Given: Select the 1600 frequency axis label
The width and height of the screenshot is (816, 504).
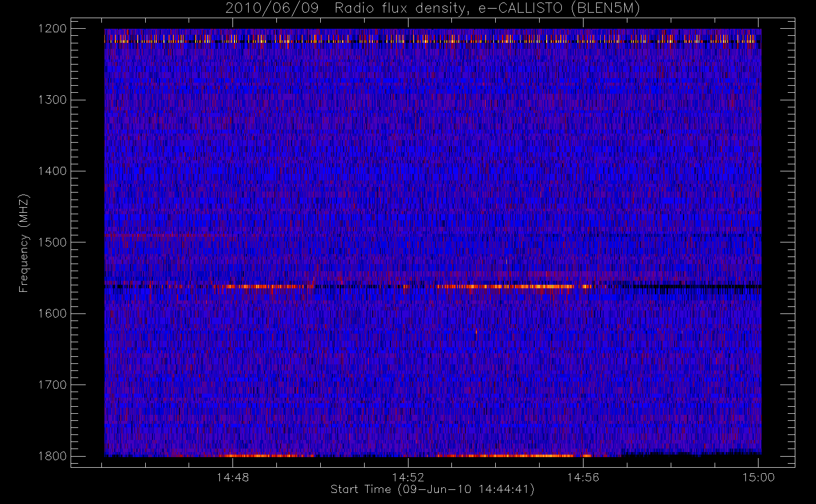Looking at the screenshot, I should click(52, 313).
